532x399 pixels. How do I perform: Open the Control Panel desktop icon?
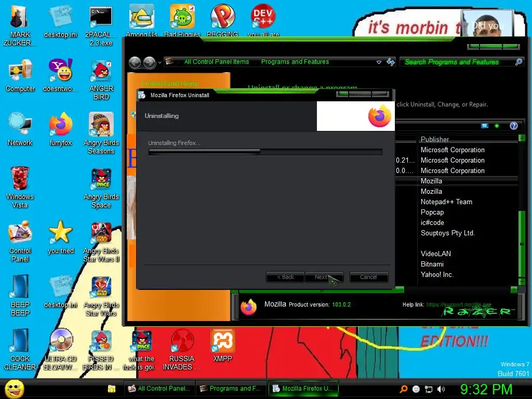tap(20, 242)
